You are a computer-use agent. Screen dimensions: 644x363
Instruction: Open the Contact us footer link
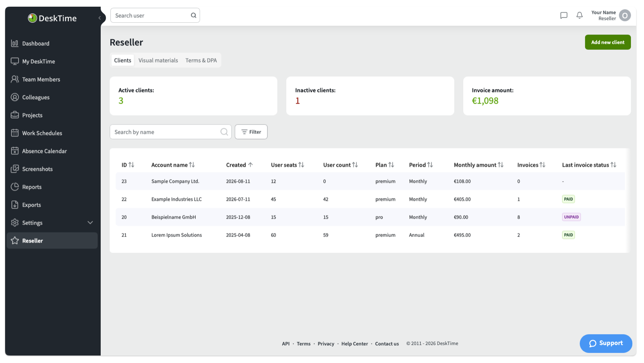(387, 344)
